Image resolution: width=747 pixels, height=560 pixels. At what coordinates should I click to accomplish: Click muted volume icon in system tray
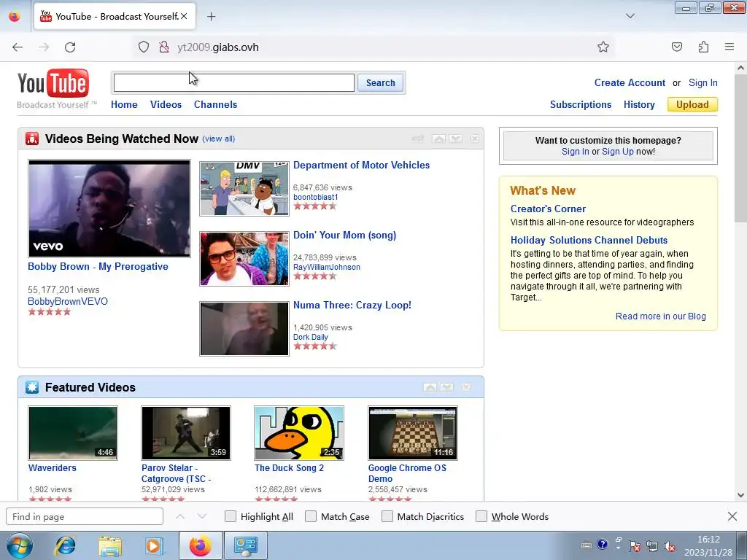point(670,546)
